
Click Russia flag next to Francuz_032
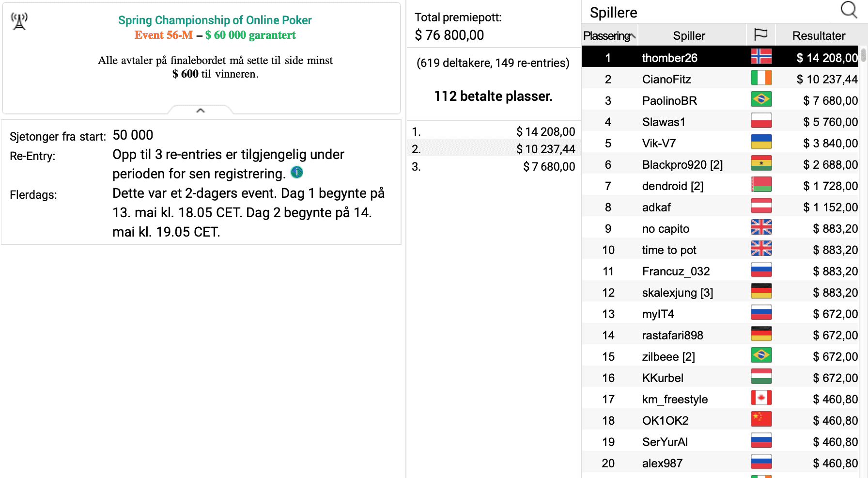coord(761,270)
